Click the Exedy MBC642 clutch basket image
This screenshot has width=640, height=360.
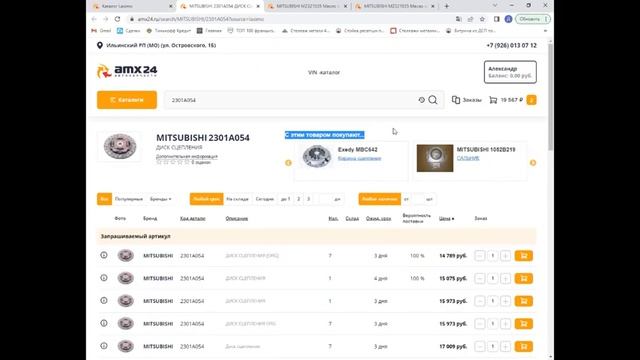pos(316,156)
